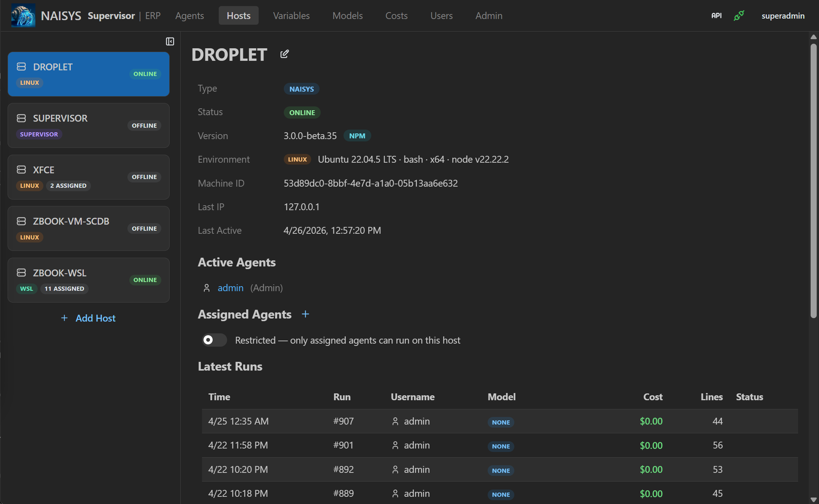Open the API panel via the API icon
Image resolution: width=819 pixels, height=504 pixels.
[x=716, y=16]
